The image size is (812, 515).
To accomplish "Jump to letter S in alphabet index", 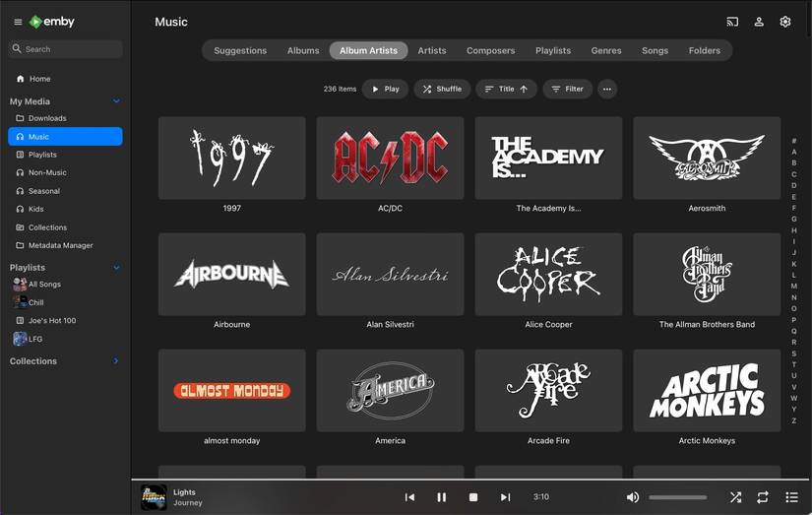I will pyautogui.click(x=794, y=354).
